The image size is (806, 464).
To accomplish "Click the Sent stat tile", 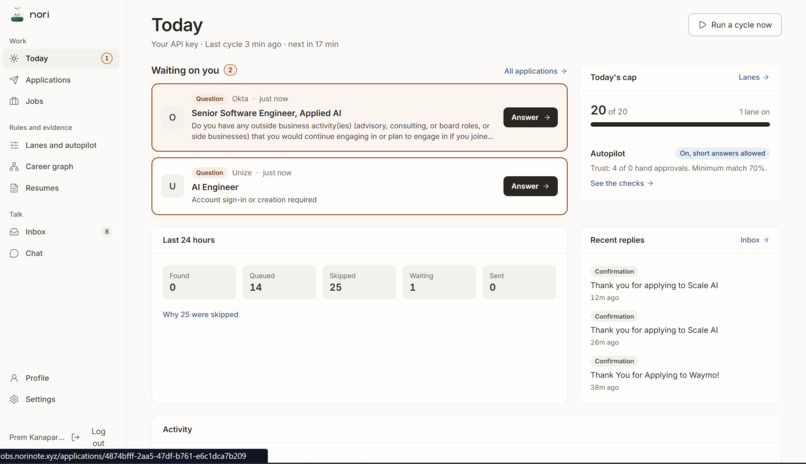I will (x=519, y=282).
